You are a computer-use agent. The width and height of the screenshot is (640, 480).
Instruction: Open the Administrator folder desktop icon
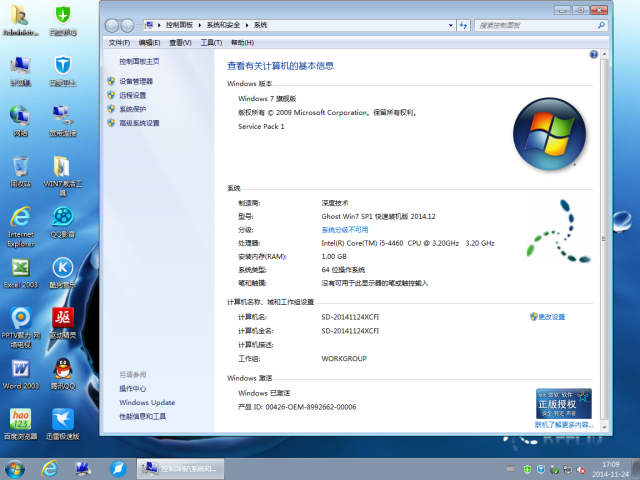20,20
